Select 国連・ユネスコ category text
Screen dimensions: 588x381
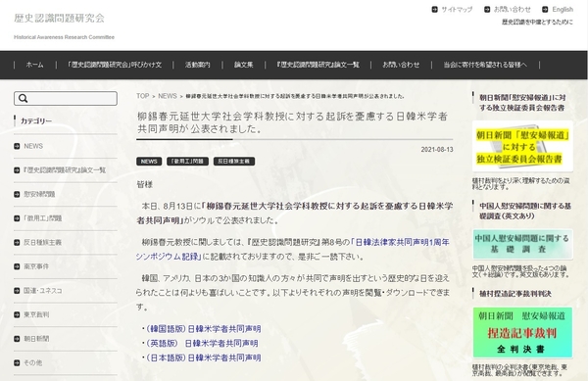coord(43,290)
